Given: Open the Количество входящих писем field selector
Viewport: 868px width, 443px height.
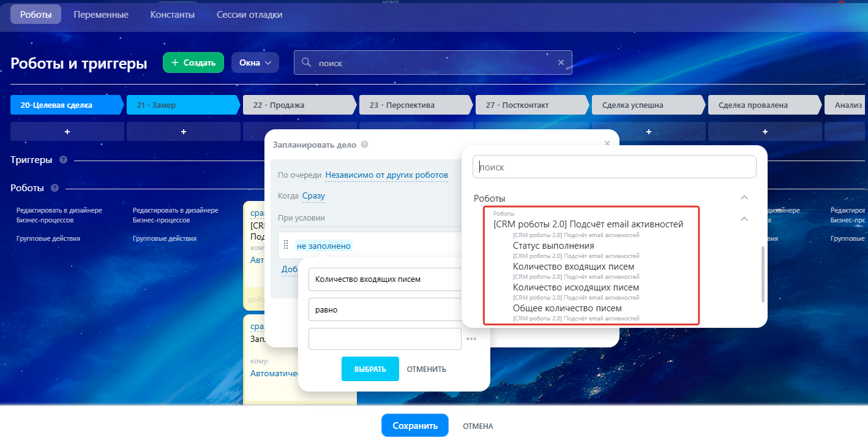Looking at the screenshot, I should (384, 279).
